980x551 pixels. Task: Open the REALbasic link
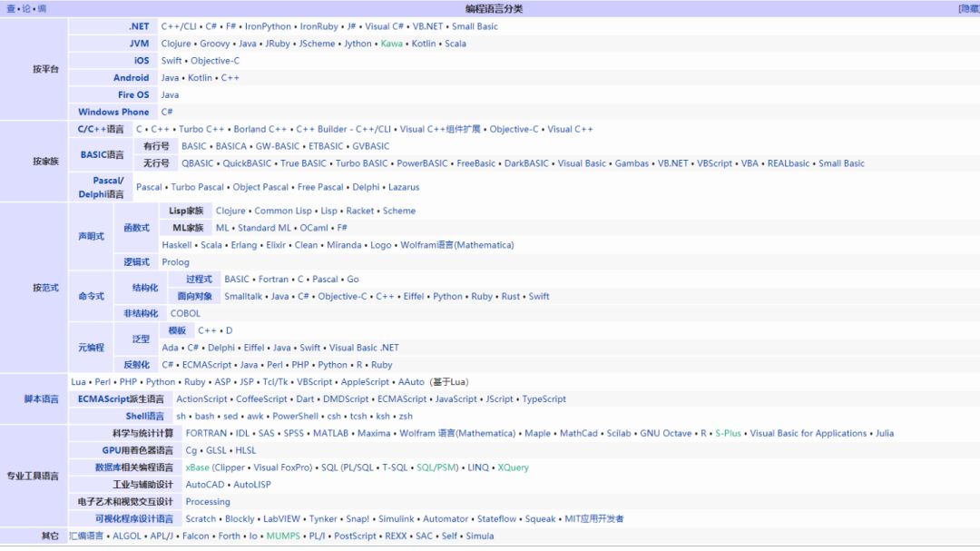click(789, 163)
